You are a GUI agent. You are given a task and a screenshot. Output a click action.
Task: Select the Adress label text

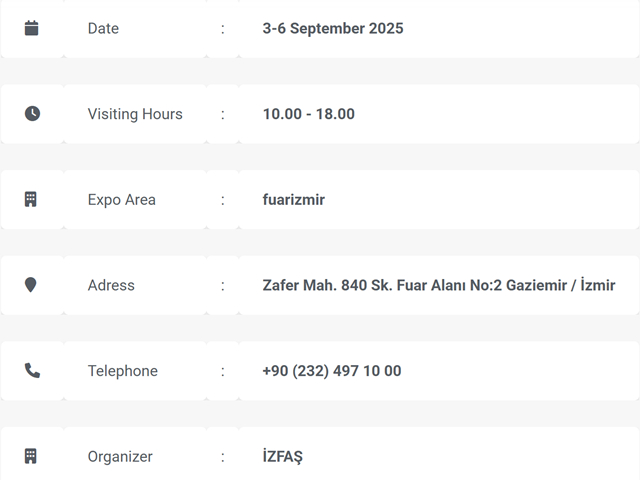click(111, 285)
